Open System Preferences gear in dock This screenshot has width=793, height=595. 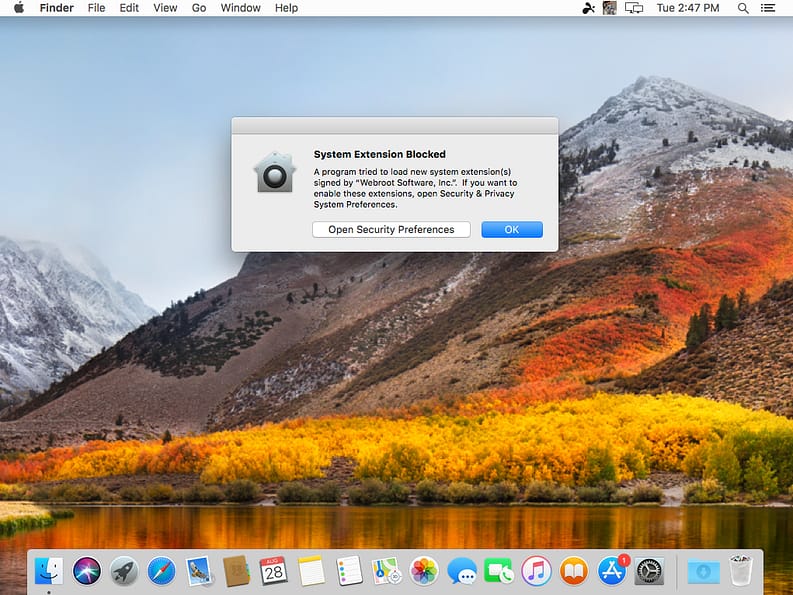[x=649, y=571]
